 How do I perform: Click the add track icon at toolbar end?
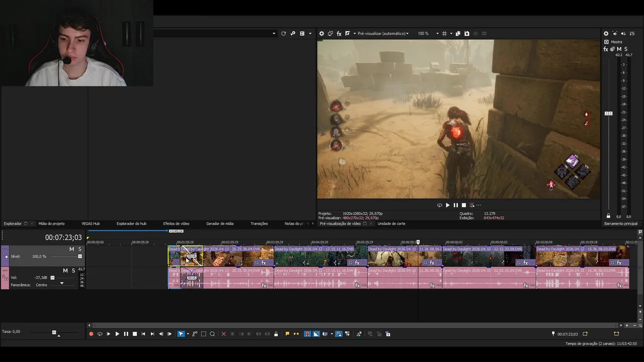(x=388, y=334)
